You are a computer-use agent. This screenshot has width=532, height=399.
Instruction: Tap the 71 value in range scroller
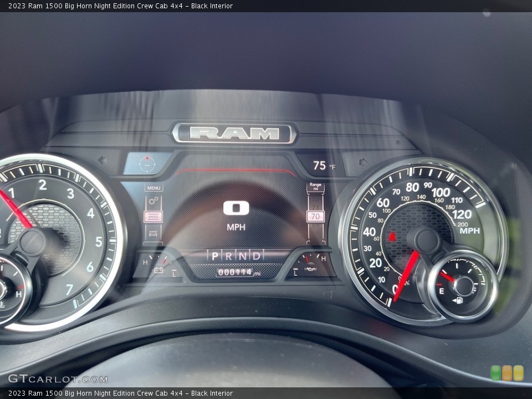click(x=315, y=207)
